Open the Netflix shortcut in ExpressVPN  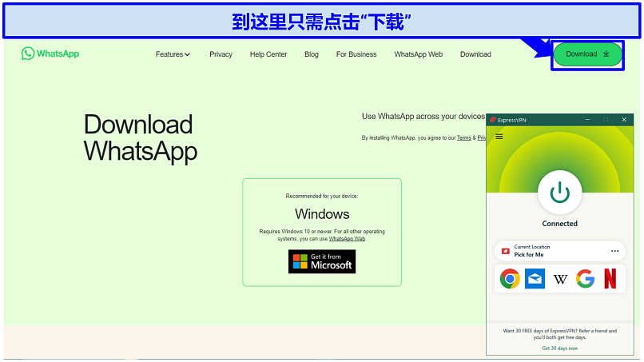point(610,279)
